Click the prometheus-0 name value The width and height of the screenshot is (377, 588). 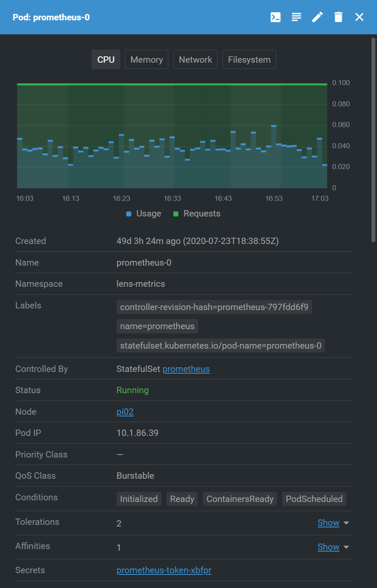[144, 263]
